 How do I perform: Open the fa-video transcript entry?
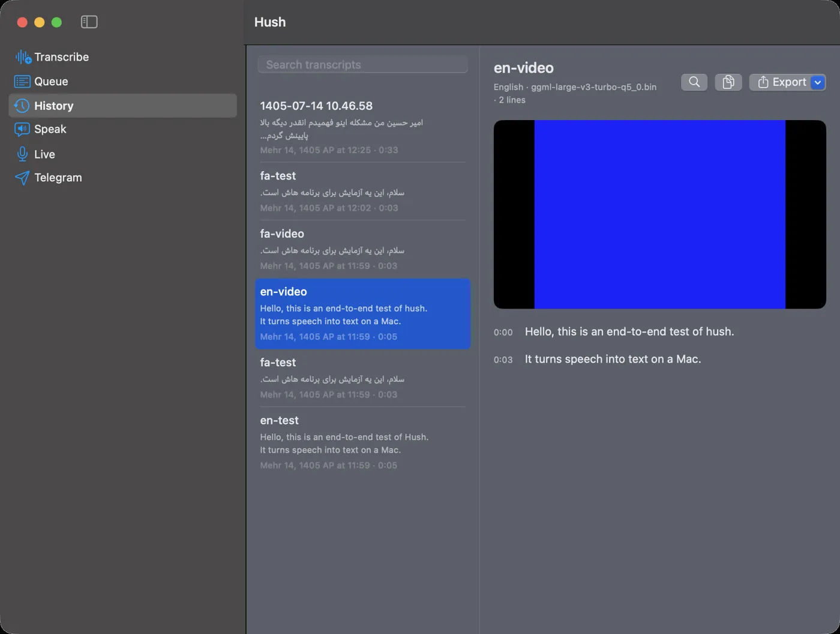(362, 249)
